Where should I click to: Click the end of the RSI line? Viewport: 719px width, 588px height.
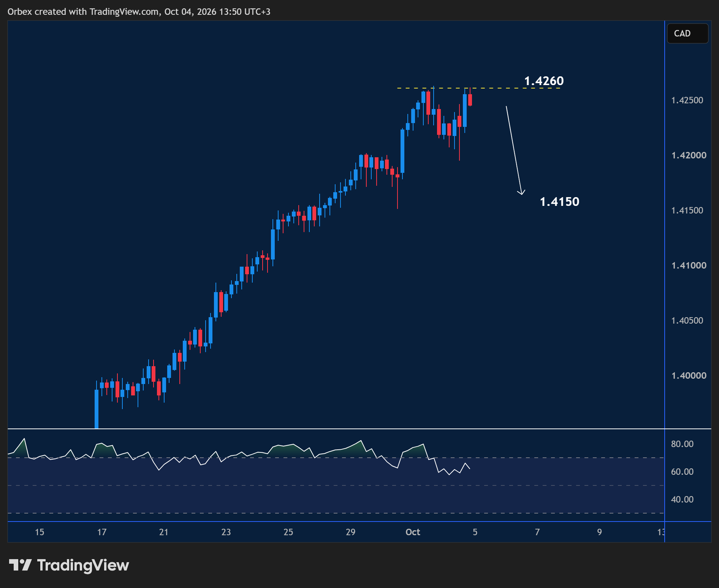[x=470, y=469]
